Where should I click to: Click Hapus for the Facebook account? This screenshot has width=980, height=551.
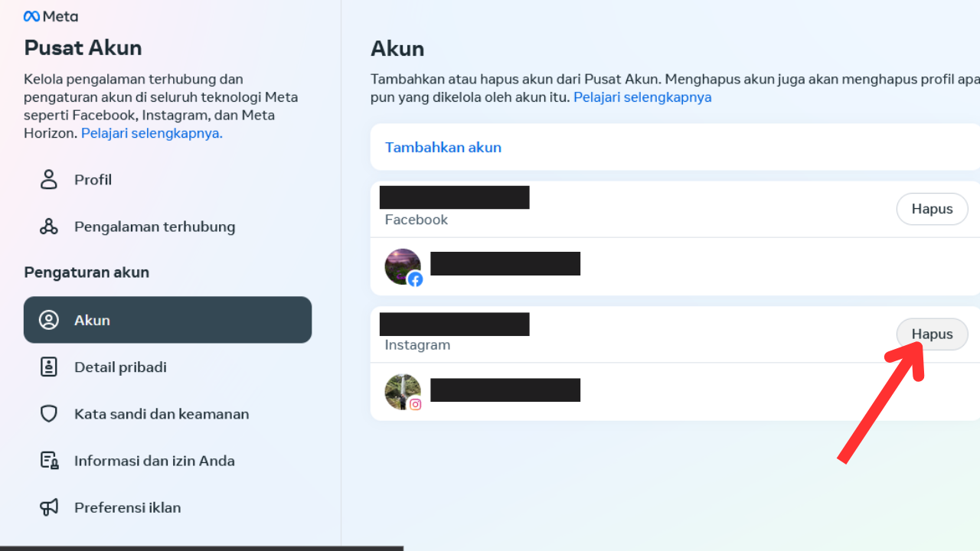[x=932, y=209]
